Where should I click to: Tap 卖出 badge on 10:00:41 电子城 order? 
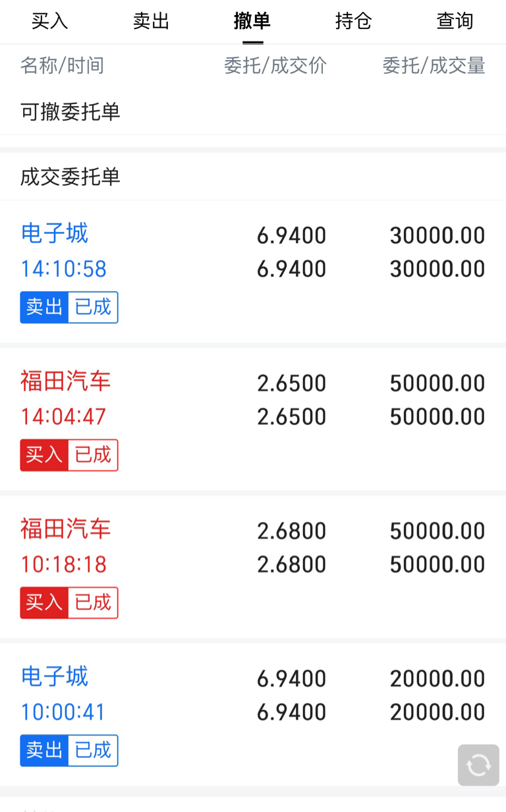(44, 750)
